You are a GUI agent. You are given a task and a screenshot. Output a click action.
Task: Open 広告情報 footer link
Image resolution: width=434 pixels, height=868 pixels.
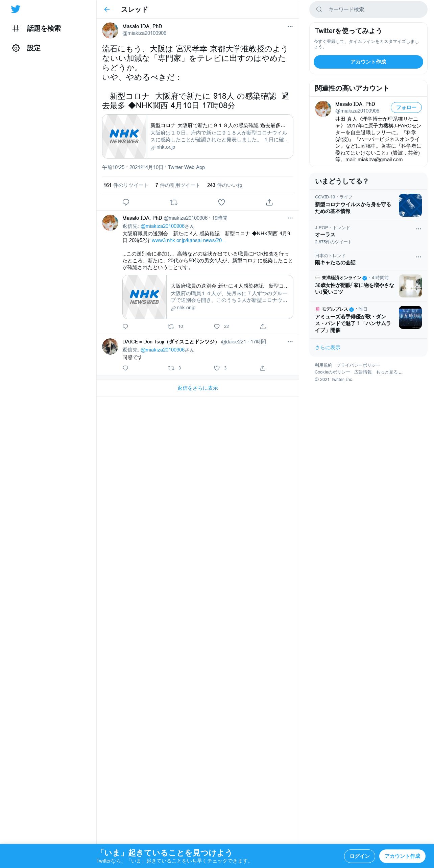(x=363, y=372)
